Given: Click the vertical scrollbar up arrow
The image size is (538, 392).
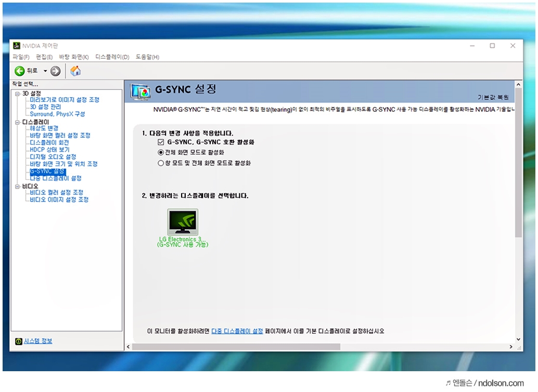Looking at the screenshot, I should (x=518, y=84).
